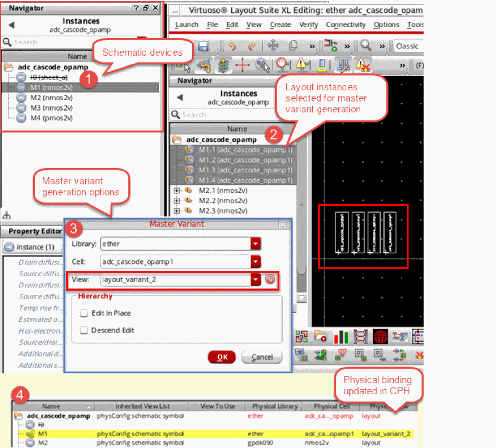Screen dimensions: 496x448
Task: Click the Cell field containing adc_cascode_opamp1
Action: point(176,262)
